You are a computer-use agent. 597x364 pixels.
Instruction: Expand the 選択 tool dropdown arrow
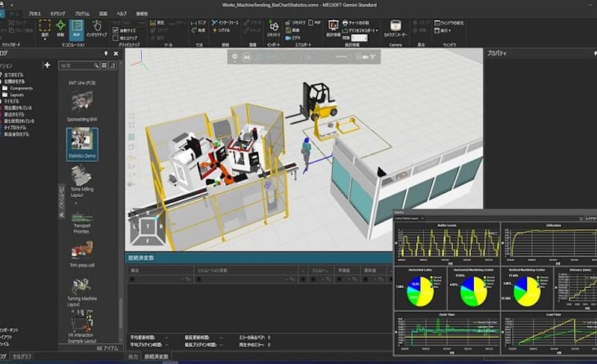pyautogui.click(x=45, y=40)
